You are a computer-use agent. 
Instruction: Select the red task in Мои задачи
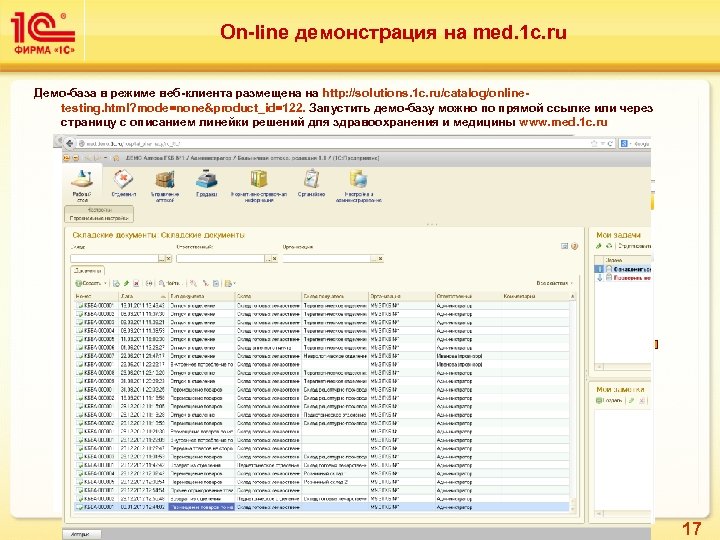624,278
